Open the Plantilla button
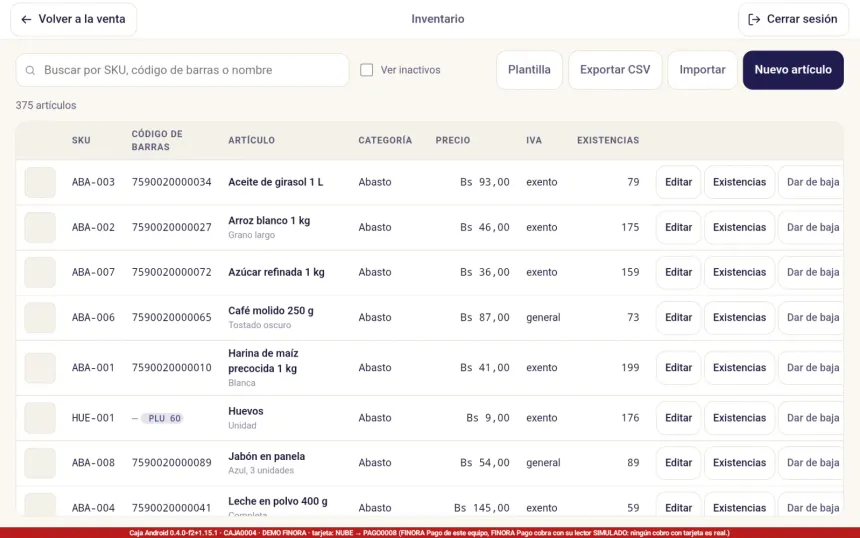 tap(529, 70)
